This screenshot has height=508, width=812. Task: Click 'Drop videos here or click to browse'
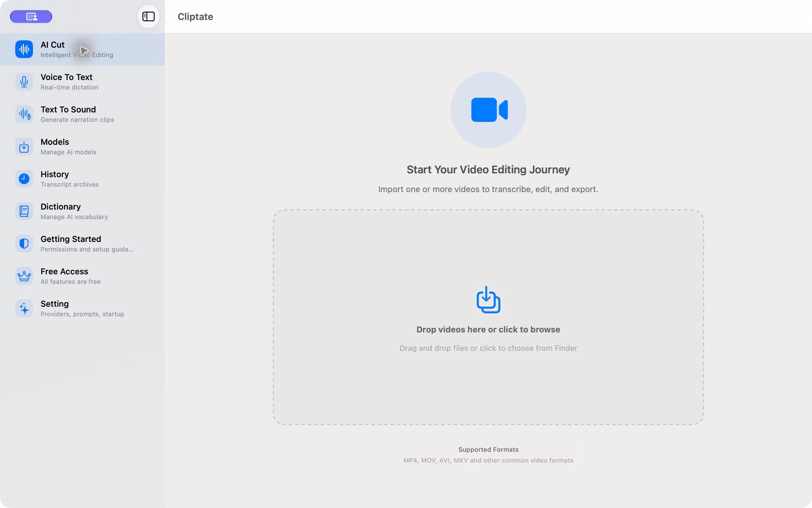pos(488,330)
